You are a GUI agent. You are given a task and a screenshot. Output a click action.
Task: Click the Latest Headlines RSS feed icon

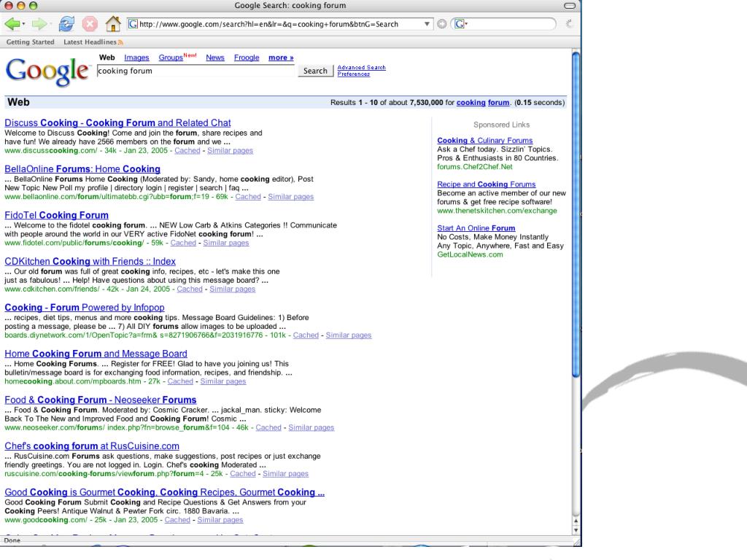(120, 42)
